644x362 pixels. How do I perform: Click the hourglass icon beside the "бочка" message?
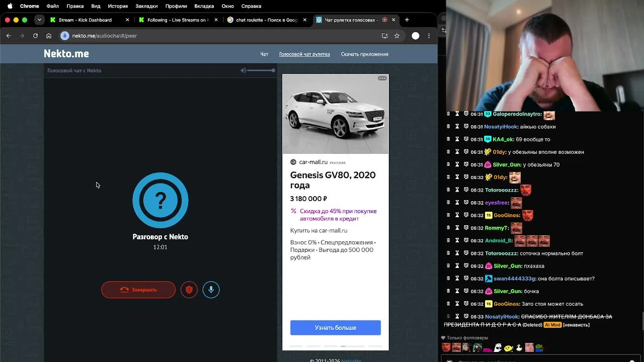point(457,291)
